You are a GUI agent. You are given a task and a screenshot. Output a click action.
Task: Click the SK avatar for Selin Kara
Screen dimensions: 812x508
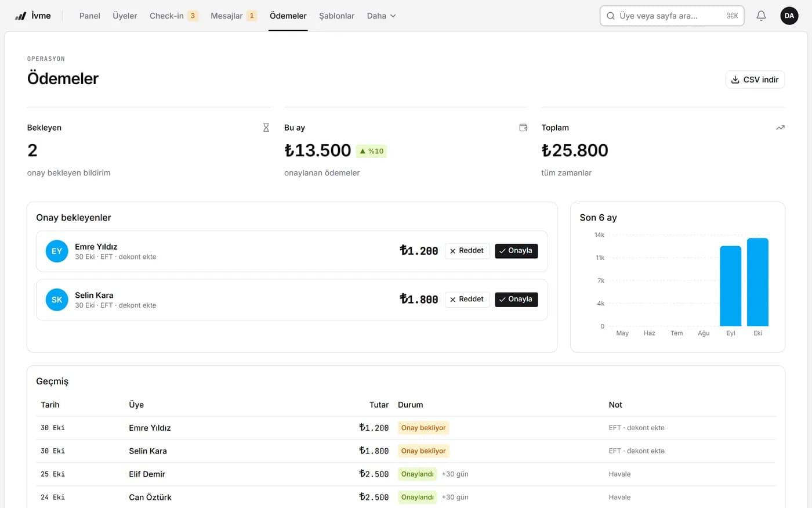pyautogui.click(x=57, y=300)
